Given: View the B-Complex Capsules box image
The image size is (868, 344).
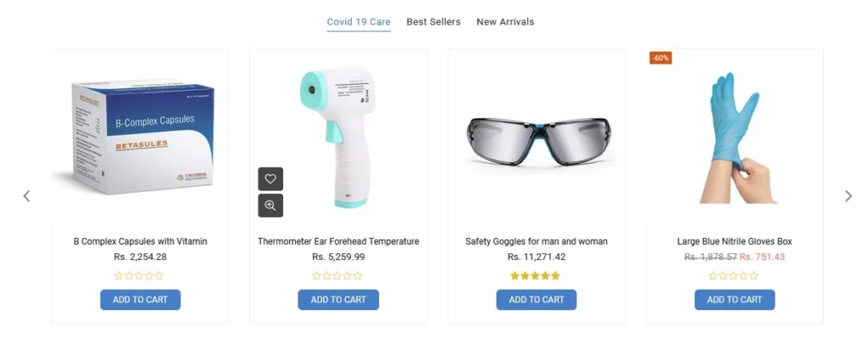Looking at the screenshot, I should click(x=140, y=136).
